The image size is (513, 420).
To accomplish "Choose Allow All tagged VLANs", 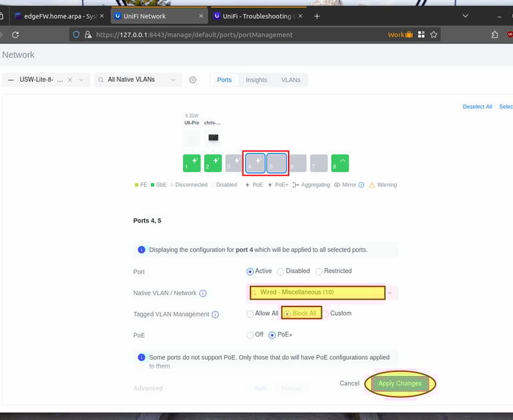I will [250, 314].
